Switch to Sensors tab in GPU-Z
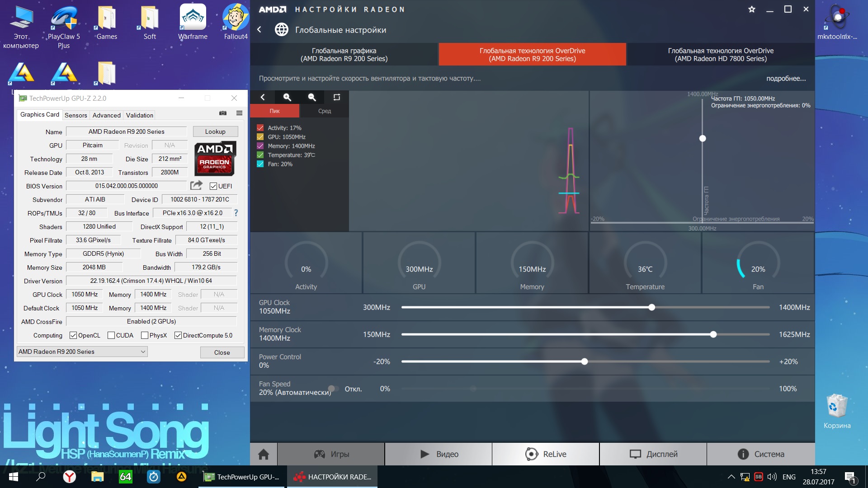Image resolution: width=868 pixels, height=488 pixels. [x=75, y=115]
